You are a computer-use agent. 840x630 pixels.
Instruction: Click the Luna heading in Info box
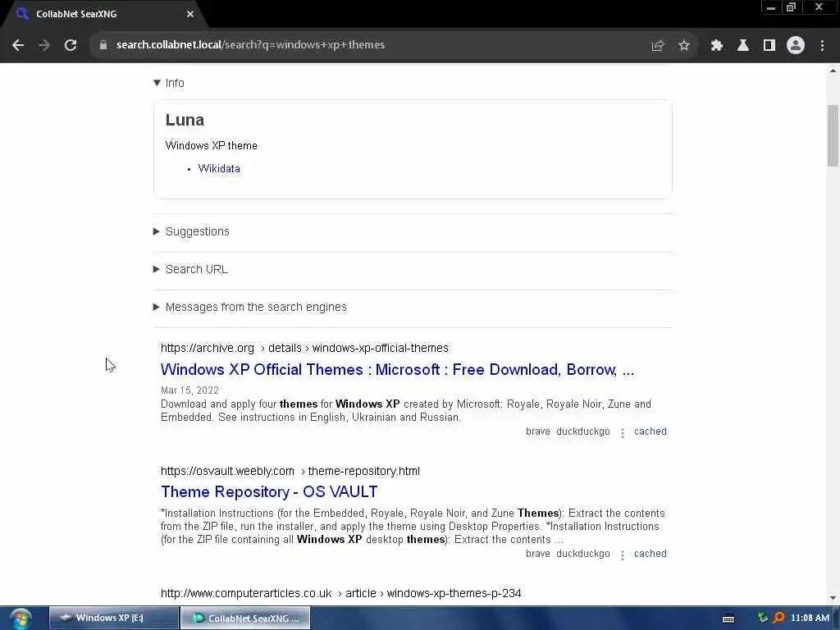185,120
